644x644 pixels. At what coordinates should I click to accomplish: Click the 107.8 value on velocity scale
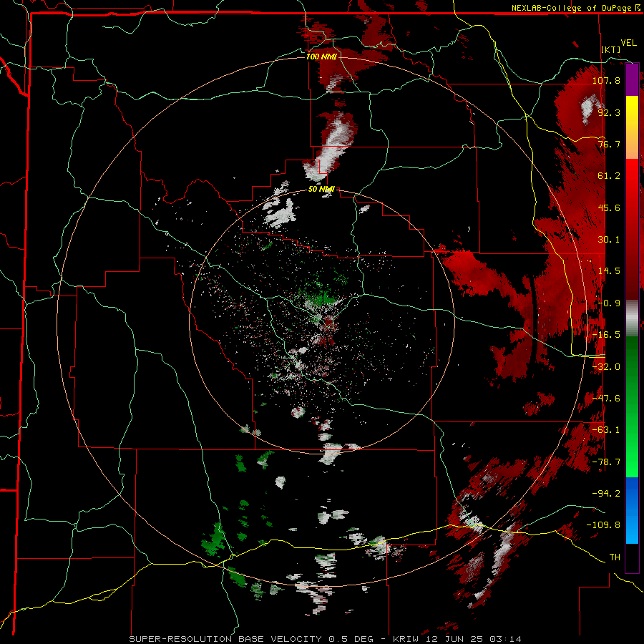pos(606,80)
